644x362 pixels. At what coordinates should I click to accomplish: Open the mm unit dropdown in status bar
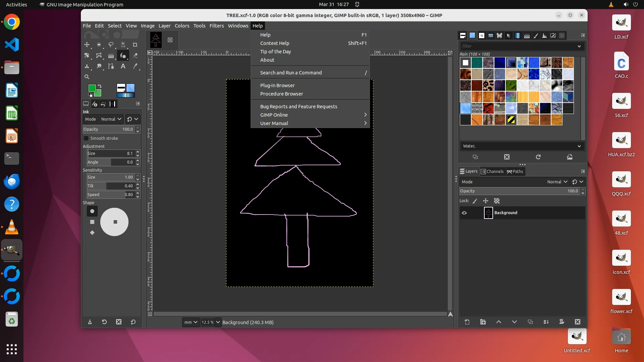[x=191, y=322]
